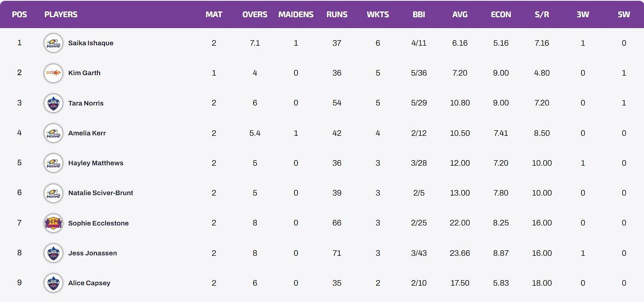Sort table by ECON column header
644x302 pixels.
(x=501, y=14)
